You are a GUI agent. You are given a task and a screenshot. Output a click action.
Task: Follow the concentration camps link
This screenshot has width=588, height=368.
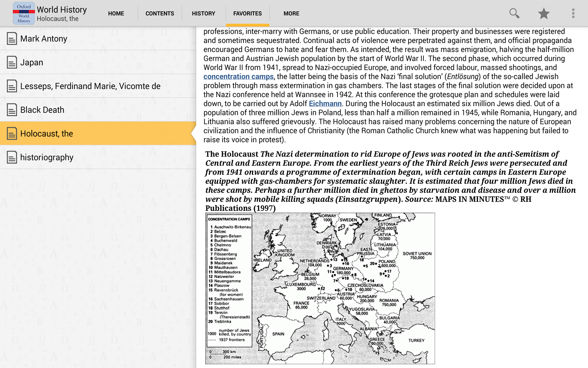coord(238,76)
